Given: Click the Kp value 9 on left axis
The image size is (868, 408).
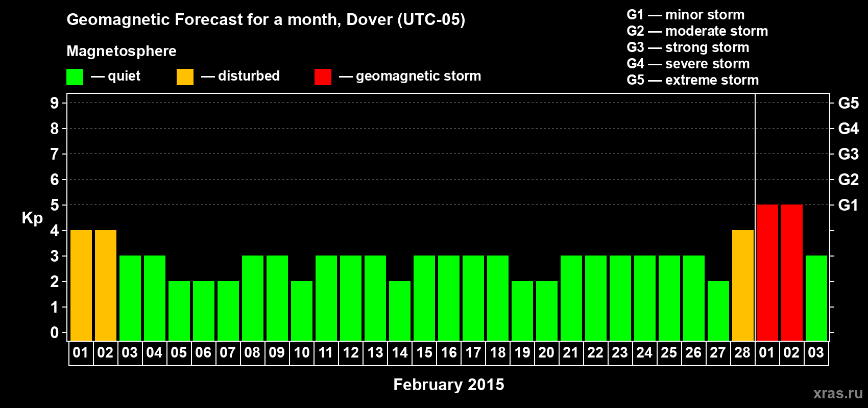Looking at the screenshot, I should [x=55, y=103].
